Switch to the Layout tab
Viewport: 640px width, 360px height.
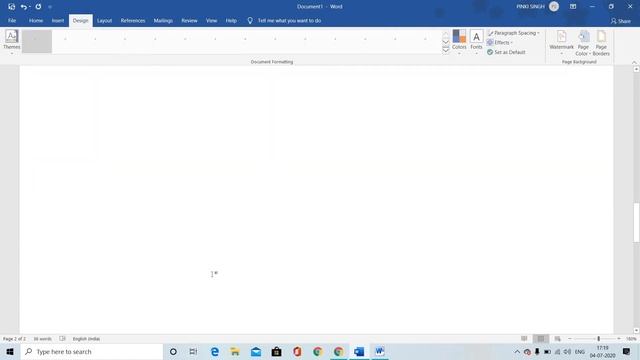click(104, 20)
